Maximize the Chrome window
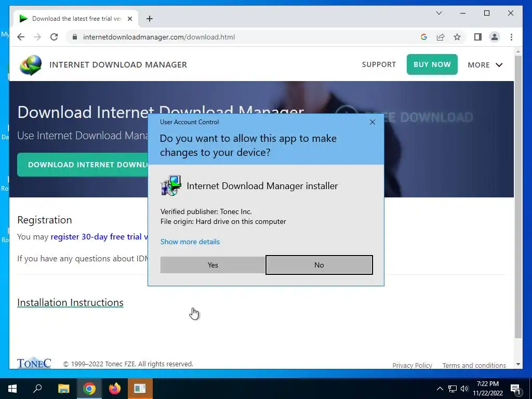This screenshot has height=399, width=532. pos(486,13)
